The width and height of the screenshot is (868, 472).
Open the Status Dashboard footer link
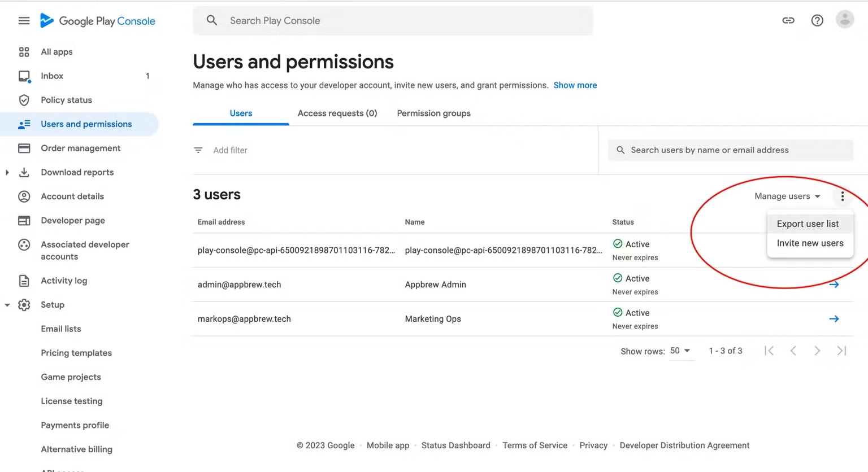(x=455, y=445)
